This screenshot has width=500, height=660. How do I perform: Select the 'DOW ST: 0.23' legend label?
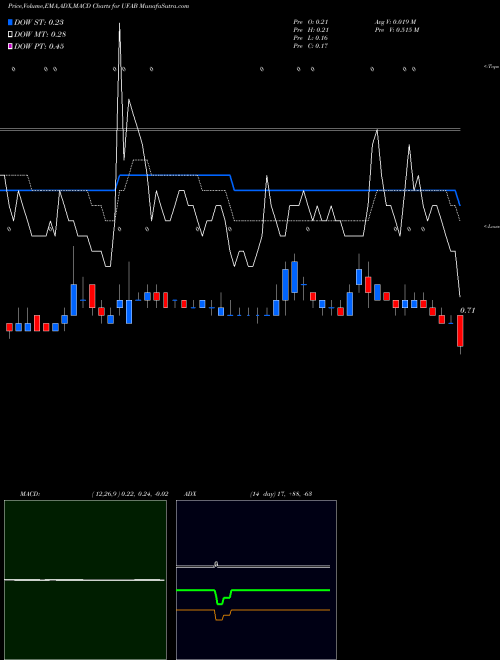(x=39, y=22)
